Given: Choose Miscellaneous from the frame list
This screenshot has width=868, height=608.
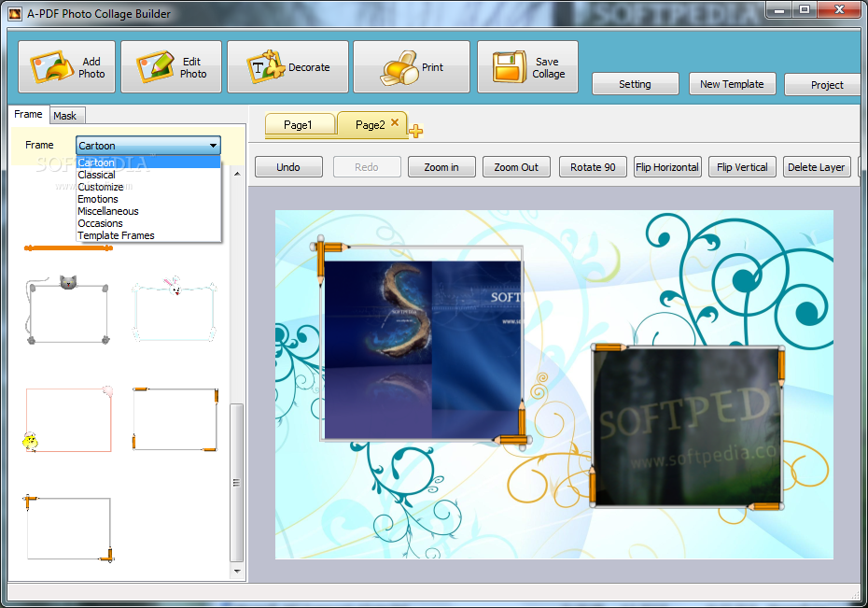Looking at the screenshot, I should tap(147, 211).
